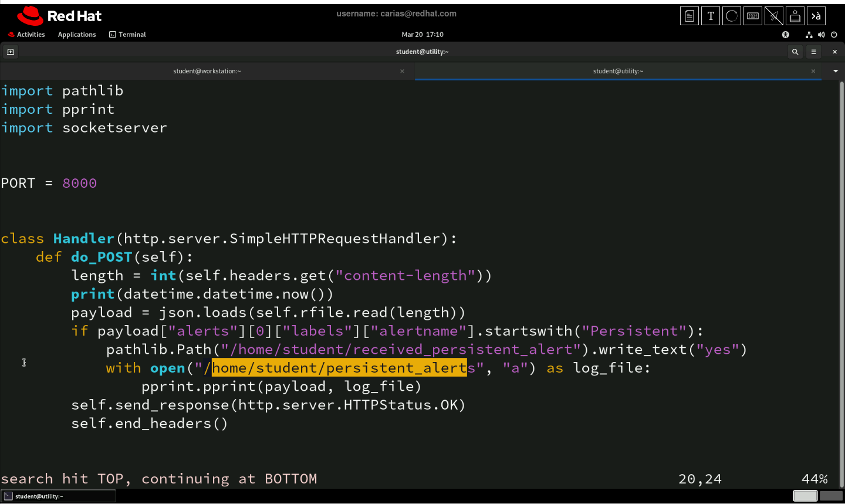Toggle the crossed-out mouse pointer icon
Viewport: 845px width, 504px height.
coord(774,16)
